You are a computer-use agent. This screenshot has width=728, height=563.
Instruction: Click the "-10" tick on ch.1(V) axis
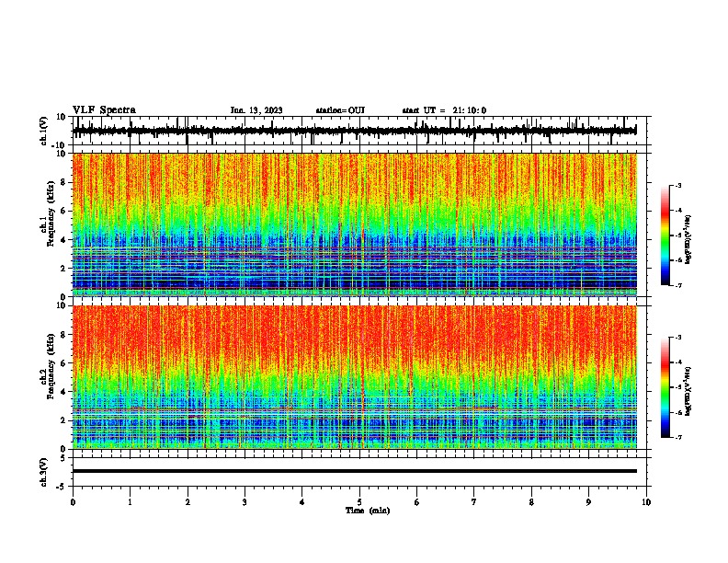60,145
